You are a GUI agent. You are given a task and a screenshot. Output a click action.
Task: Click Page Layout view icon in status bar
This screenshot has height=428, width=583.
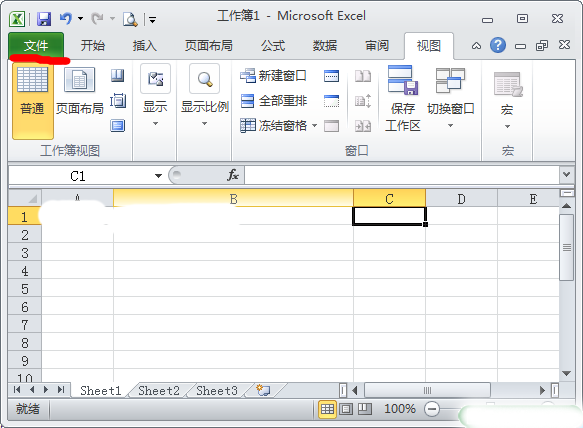(346, 409)
